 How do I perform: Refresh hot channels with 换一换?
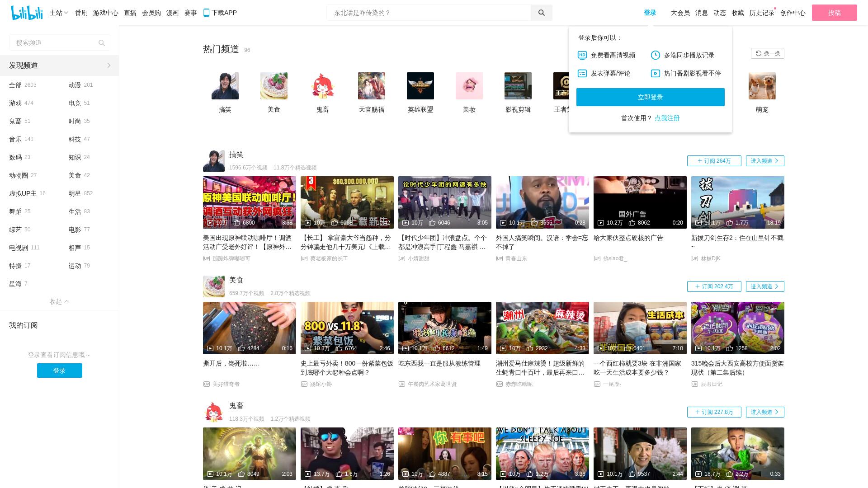pos(768,53)
